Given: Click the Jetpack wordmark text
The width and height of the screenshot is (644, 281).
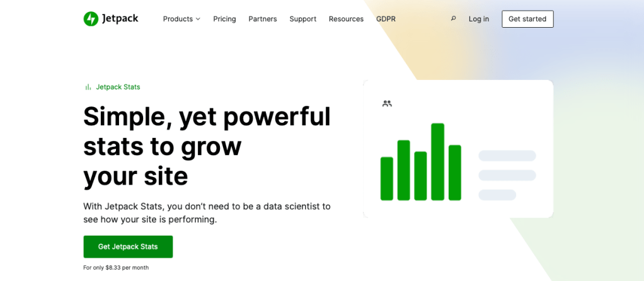Looking at the screenshot, I should click(x=120, y=18).
